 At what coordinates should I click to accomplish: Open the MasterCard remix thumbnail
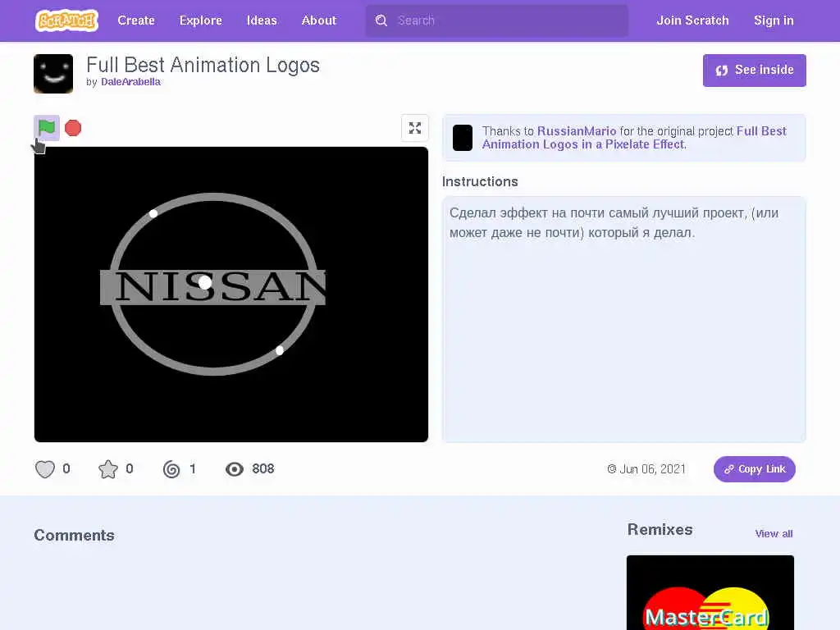click(710, 592)
